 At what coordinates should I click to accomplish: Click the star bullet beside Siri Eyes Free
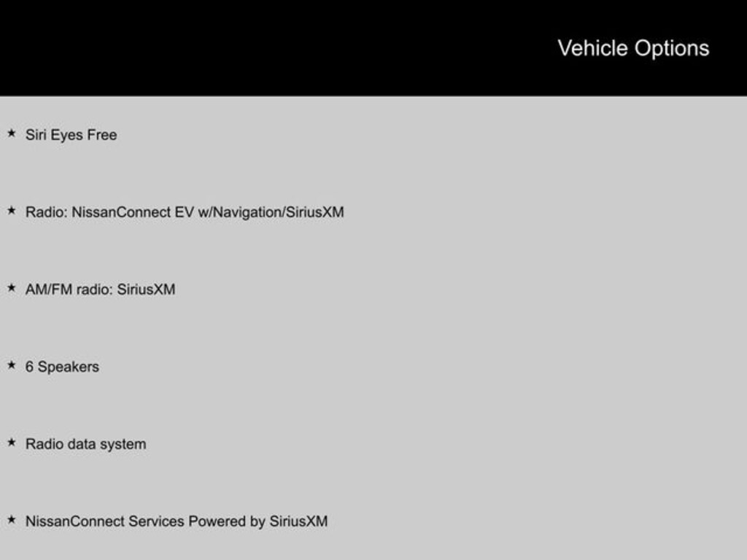pyautogui.click(x=11, y=133)
